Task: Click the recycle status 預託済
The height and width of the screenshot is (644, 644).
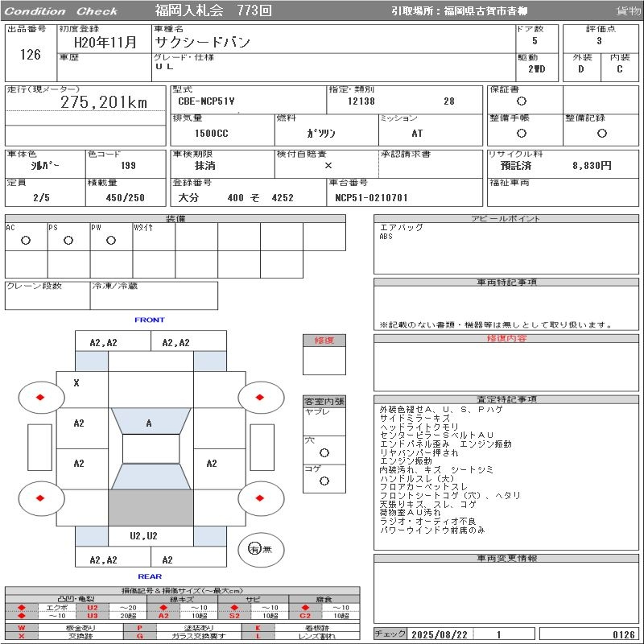Action: pyautogui.click(x=515, y=166)
